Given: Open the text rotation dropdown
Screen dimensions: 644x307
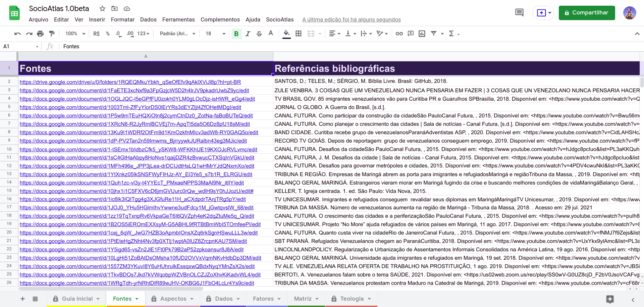Looking at the screenshot, I should (x=382, y=34).
